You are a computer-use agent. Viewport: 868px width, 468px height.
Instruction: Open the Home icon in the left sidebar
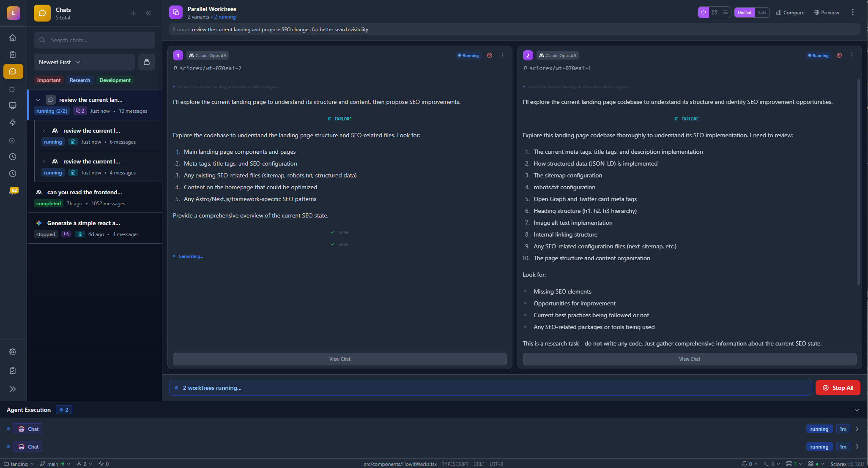tap(13, 38)
